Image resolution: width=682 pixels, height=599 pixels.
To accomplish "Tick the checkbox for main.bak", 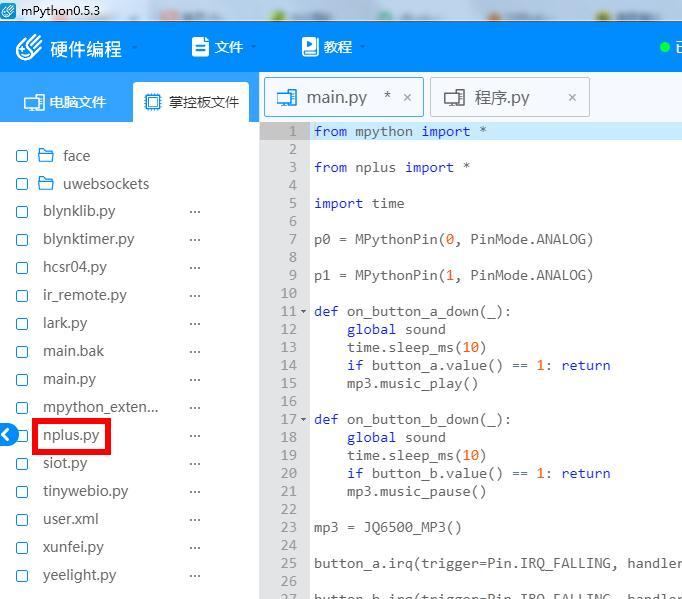I will point(22,351).
